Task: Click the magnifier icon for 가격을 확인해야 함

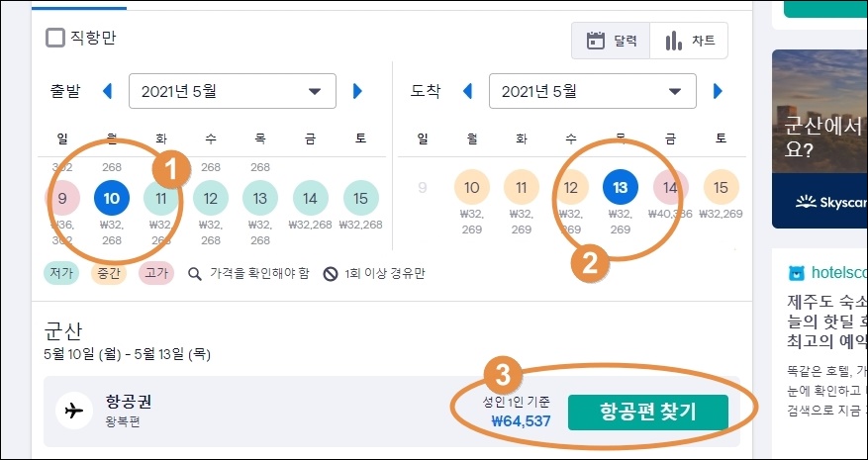Action: click(x=195, y=274)
